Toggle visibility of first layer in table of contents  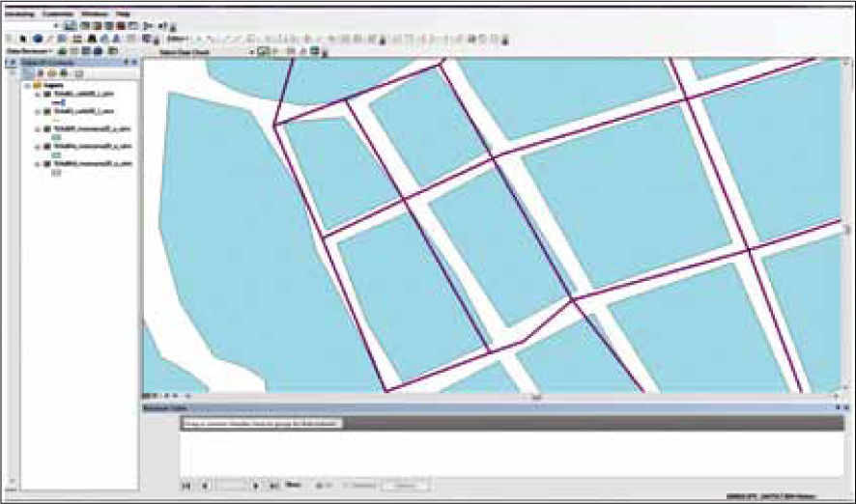[x=47, y=93]
